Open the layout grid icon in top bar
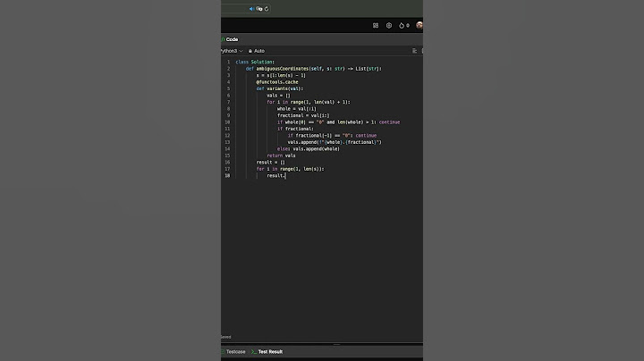Screen dimensions: 644x361 376,25
